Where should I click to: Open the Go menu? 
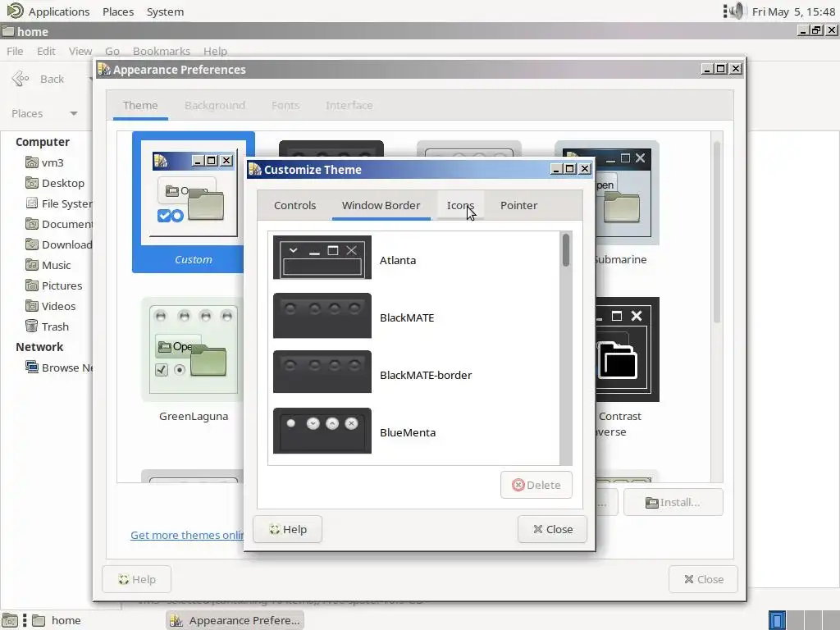coord(112,51)
